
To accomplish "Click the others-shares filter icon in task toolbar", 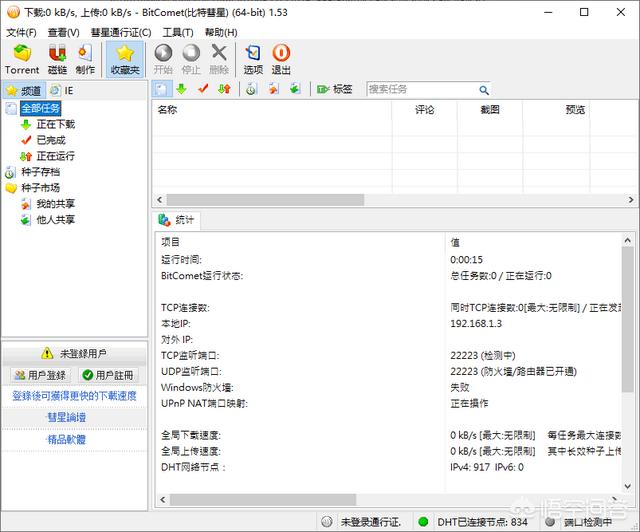I will coord(295,89).
